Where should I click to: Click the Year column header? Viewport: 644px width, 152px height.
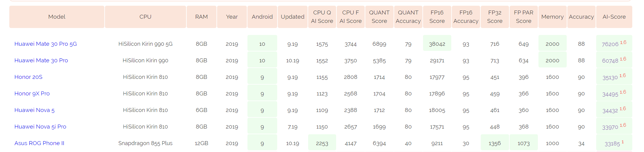click(x=232, y=17)
